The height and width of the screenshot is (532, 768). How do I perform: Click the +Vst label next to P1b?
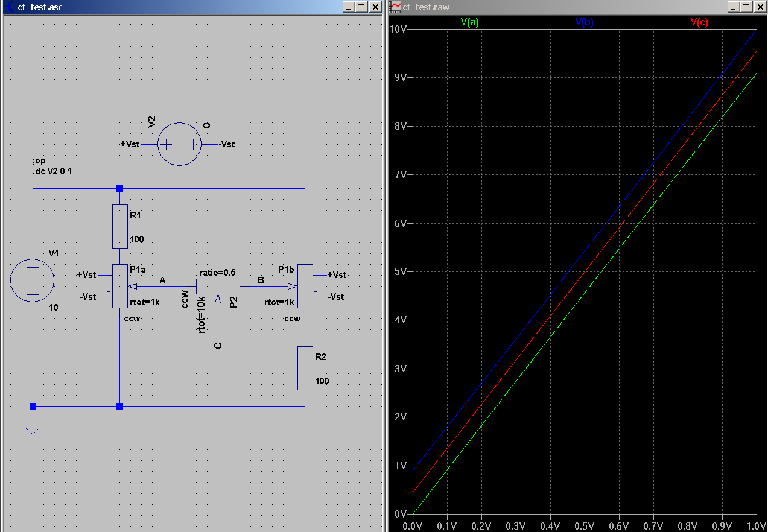click(x=337, y=274)
